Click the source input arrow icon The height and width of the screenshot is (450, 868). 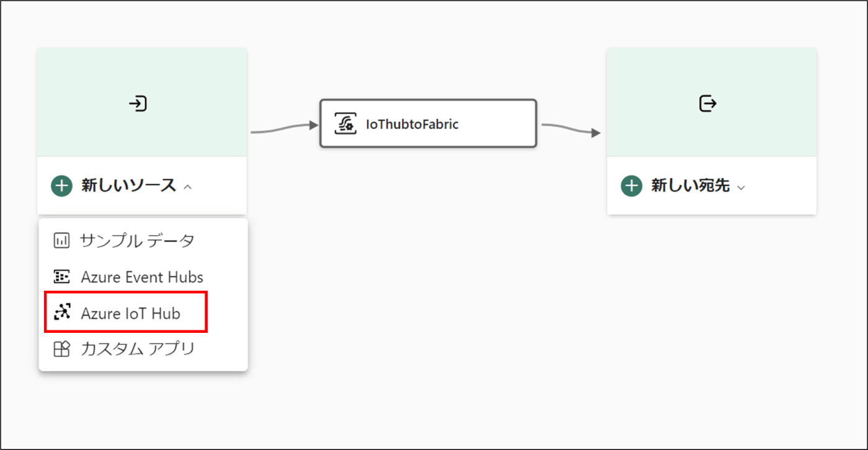click(138, 104)
